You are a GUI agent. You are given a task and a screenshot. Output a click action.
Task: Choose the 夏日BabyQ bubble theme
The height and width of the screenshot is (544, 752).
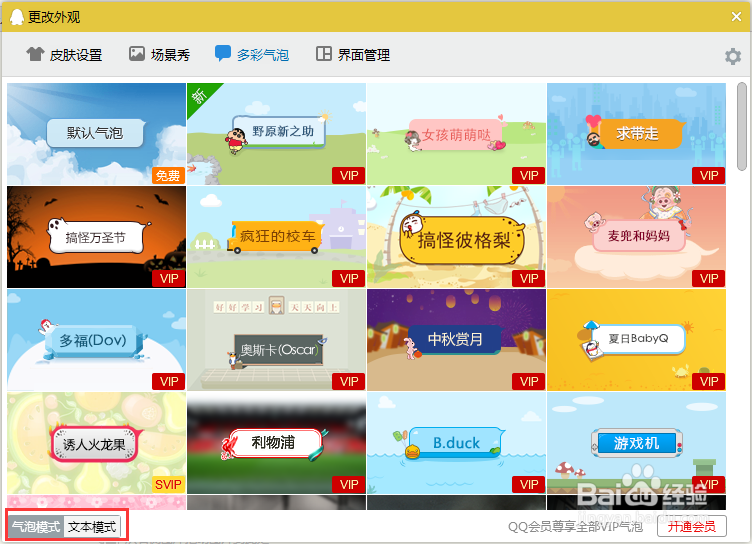coord(636,340)
